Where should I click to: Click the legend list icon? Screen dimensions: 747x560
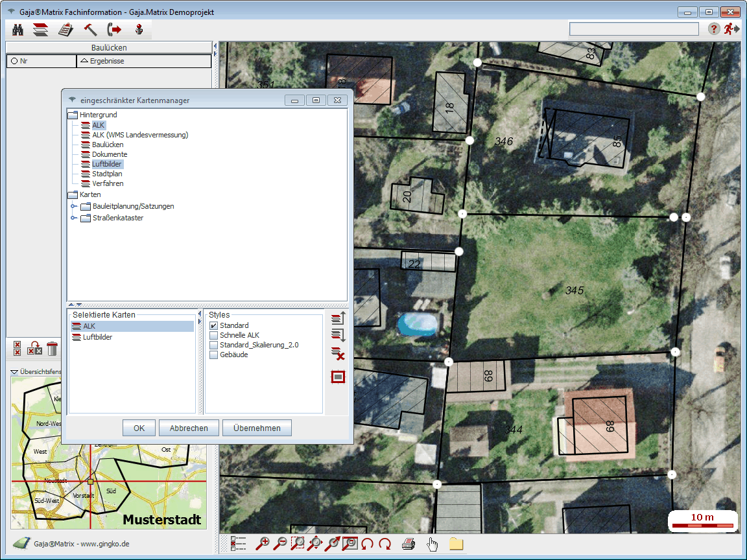238,544
